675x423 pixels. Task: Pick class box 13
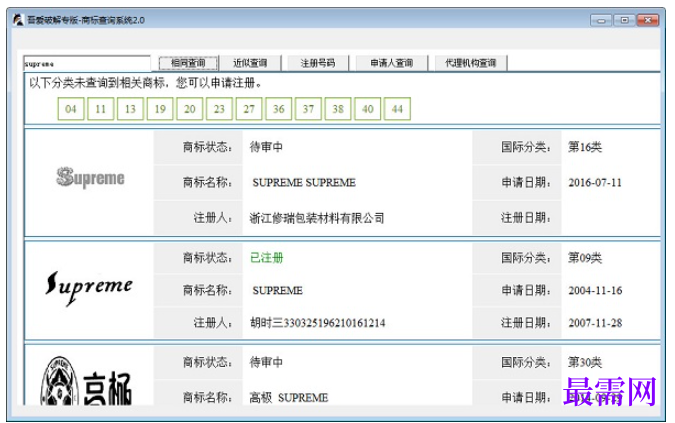[130, 109]
